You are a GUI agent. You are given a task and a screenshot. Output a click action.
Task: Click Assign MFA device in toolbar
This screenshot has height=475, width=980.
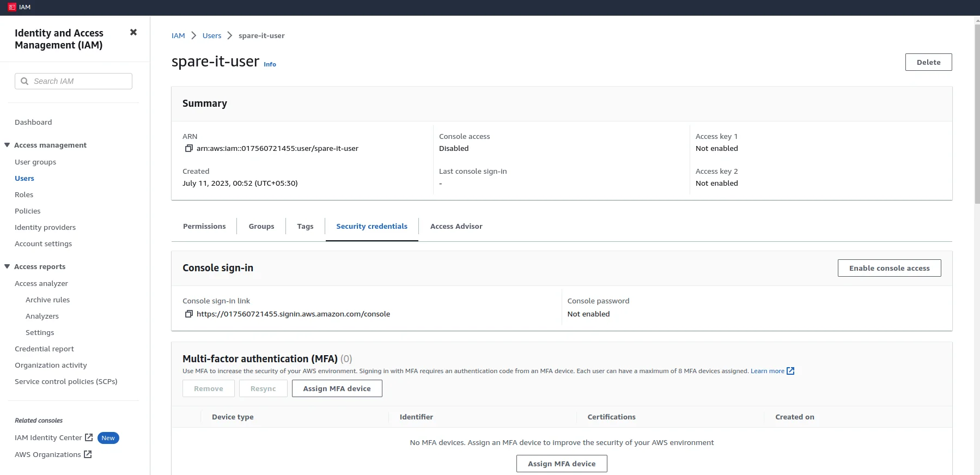click(x=337, y=388)
